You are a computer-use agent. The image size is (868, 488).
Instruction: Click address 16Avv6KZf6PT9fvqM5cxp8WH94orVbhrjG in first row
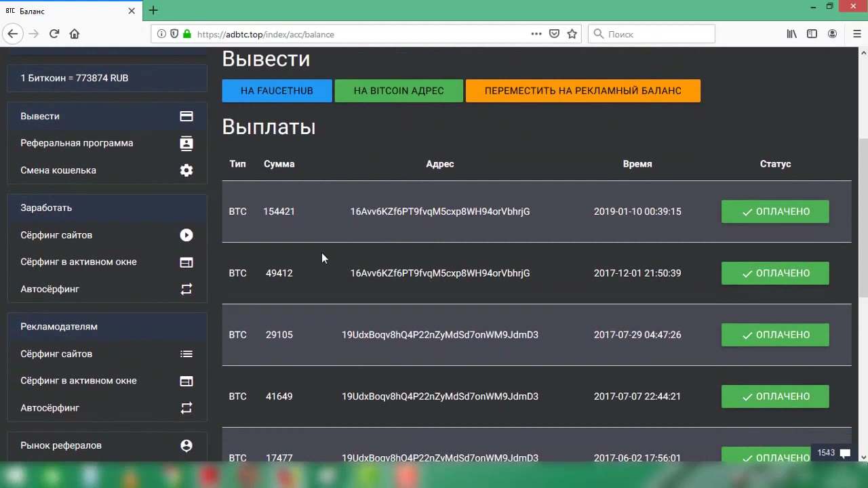pyautogui.click(x=440, y=211)
